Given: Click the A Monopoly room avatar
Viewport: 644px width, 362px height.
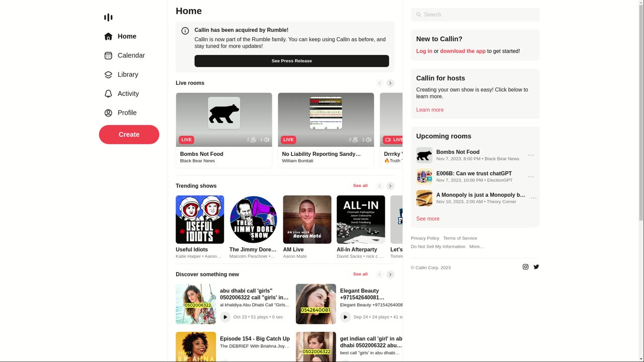Looking at the screenshot, I should pos(424,198).
